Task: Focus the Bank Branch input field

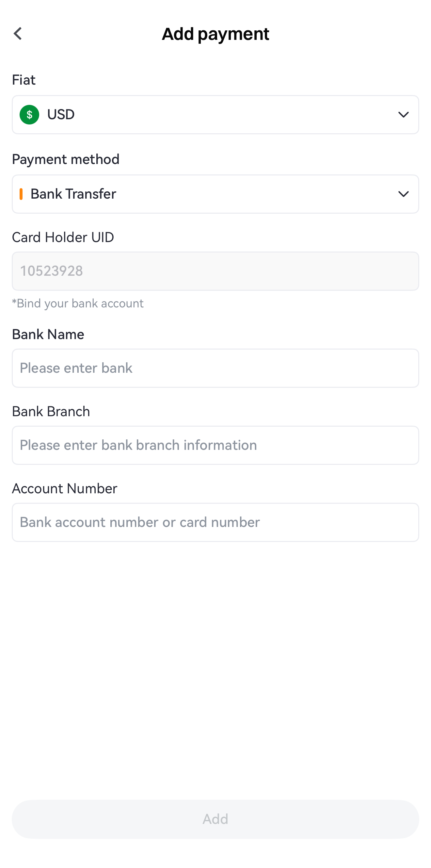Action: pyautogui.click(x=215, y=445)
